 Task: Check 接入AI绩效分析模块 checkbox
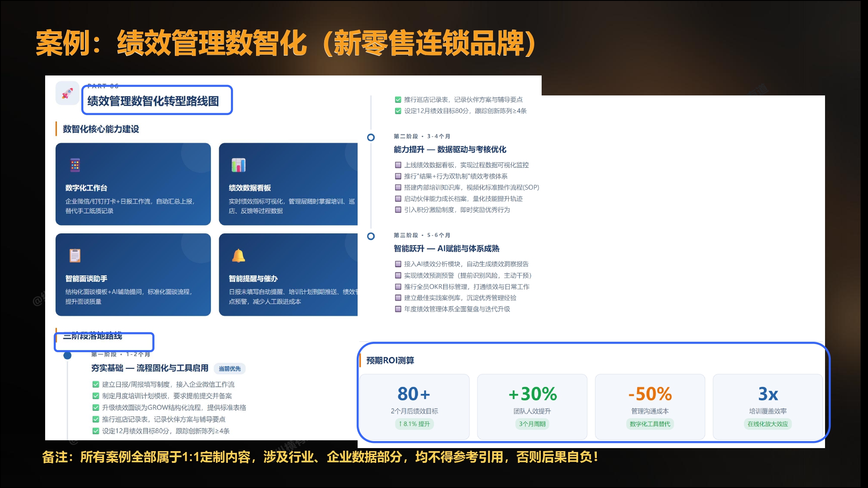(398, 264)
